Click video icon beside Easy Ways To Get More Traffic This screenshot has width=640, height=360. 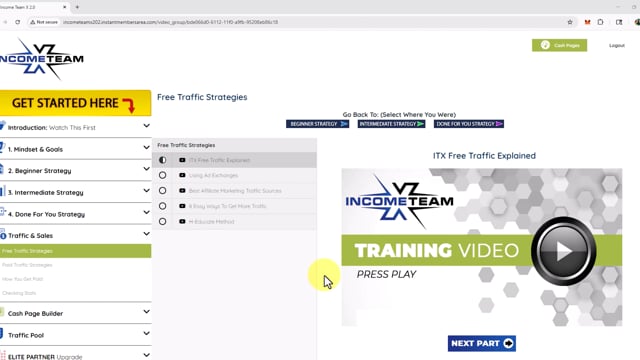(182, 206)
